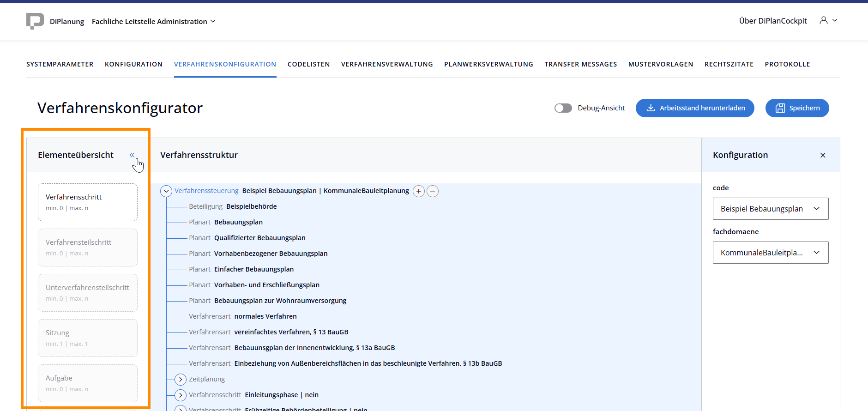Open the fachdomaene dropdown

(x=771, y=253)
